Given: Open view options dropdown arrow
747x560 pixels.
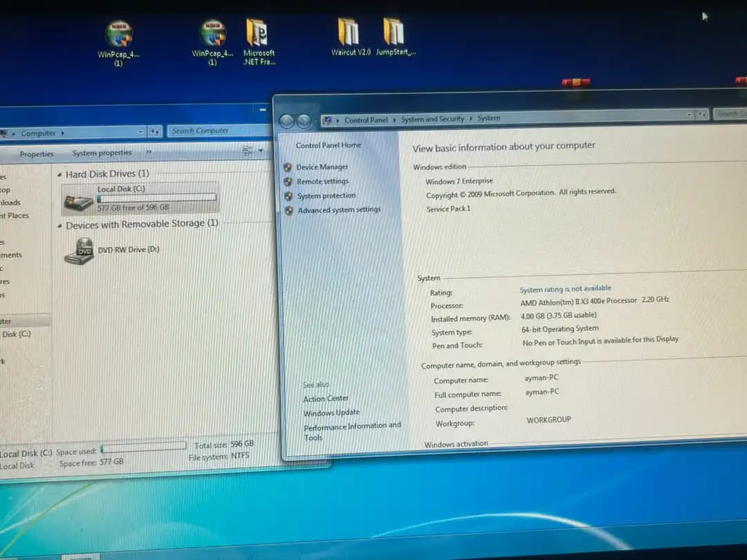Looking at the screenshot, I should (x=261, y=151).
